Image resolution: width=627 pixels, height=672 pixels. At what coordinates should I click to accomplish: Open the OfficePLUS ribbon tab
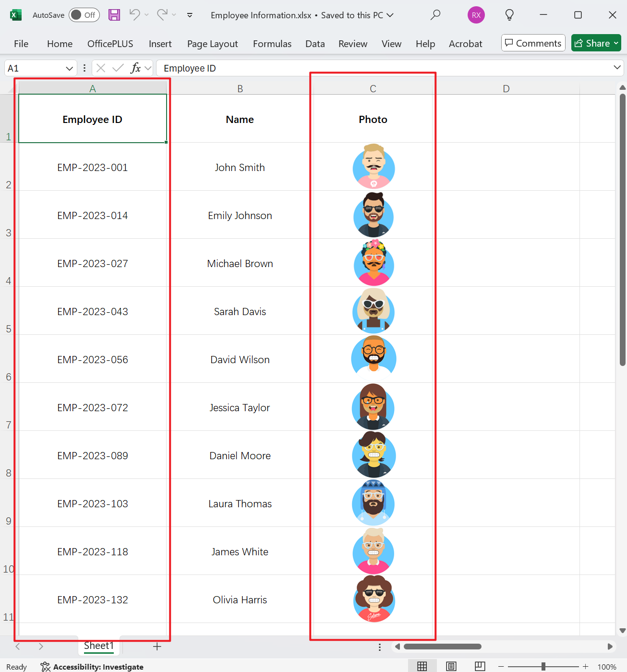point(110,43)
